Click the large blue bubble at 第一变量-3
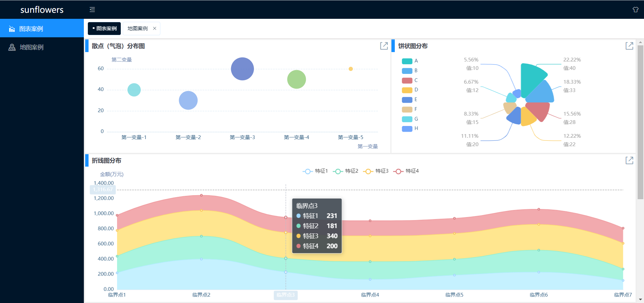 coord(243,69)
